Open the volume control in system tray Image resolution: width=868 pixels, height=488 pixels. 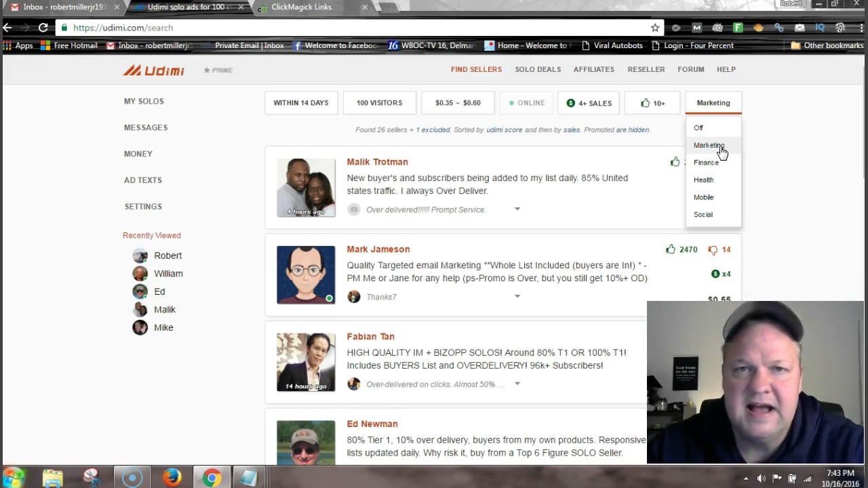point(762,479)
